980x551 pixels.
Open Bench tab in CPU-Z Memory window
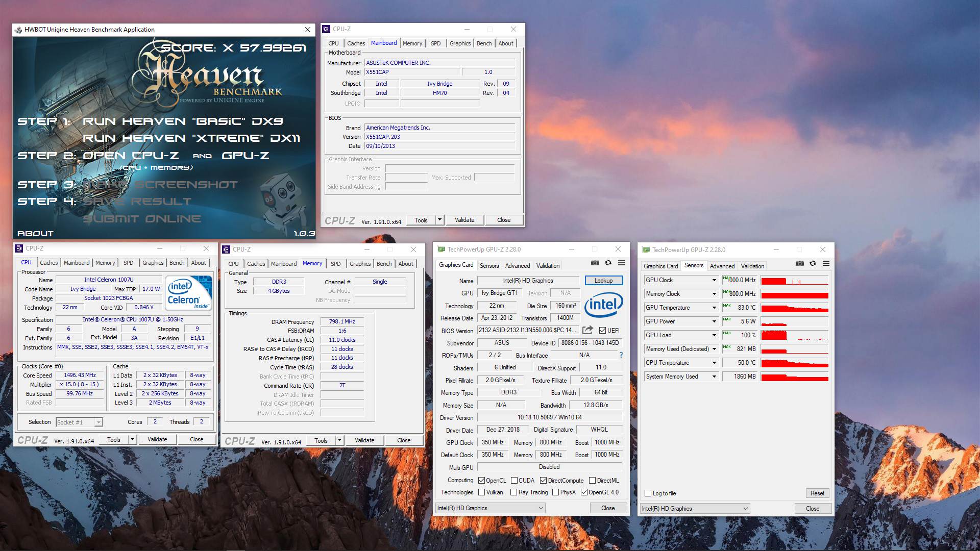coord(384,264)
